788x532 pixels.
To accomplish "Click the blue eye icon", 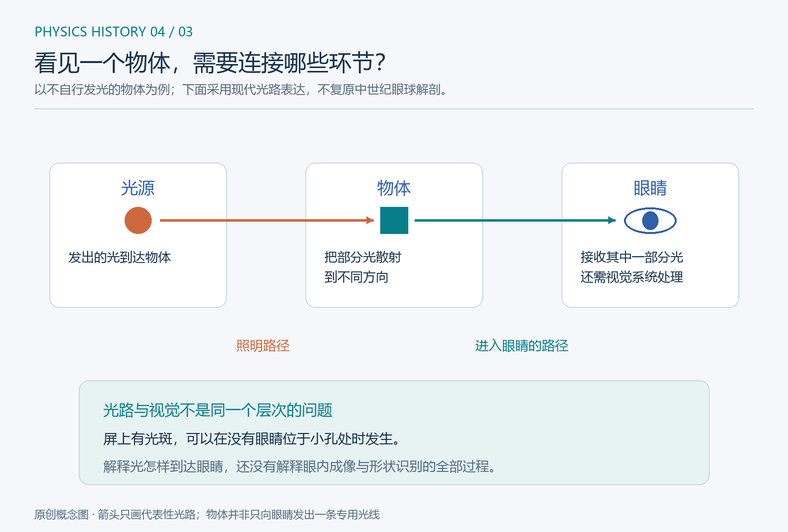I will 650,220.
